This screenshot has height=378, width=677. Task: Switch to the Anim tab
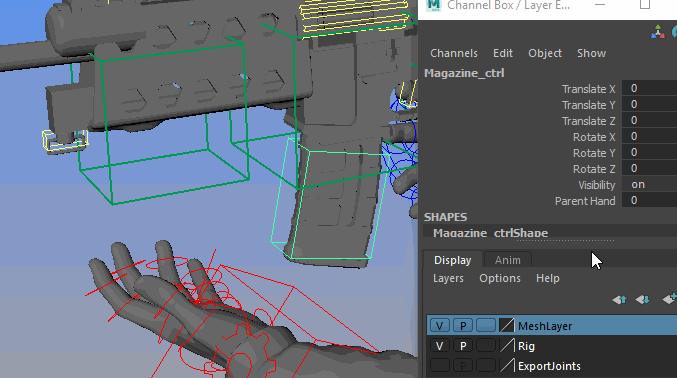(x=508, y=260)
